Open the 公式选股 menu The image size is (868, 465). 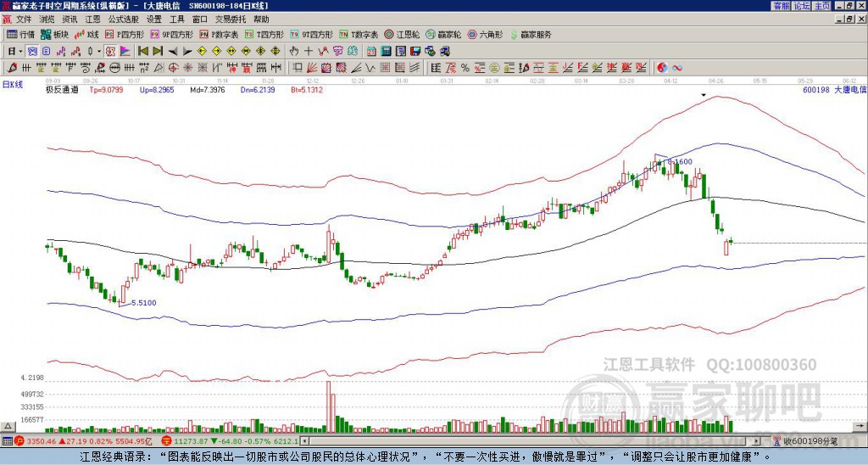point(124,20)
